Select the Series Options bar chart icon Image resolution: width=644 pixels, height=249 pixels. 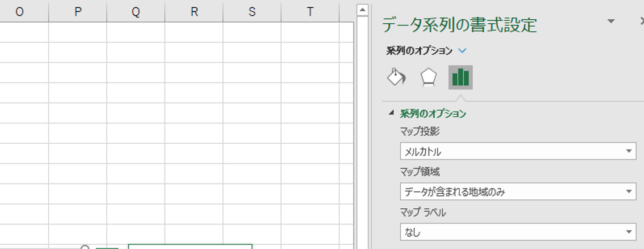(461, 77)
